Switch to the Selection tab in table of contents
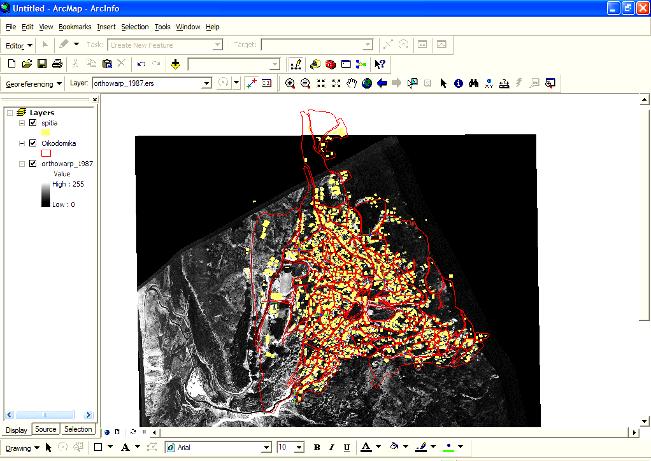This screenshot has width=651, height=461. (x=78, y=429)
